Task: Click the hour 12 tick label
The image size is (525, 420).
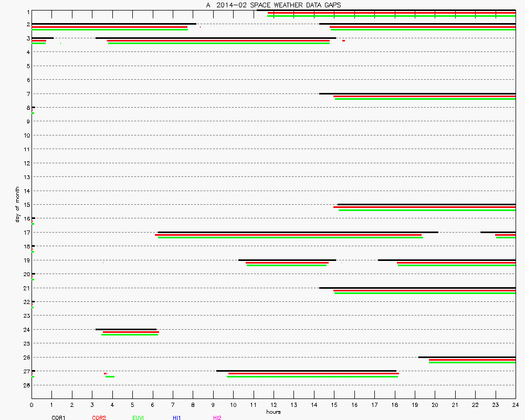Action: pyautogui.click(x=274, y=405)
